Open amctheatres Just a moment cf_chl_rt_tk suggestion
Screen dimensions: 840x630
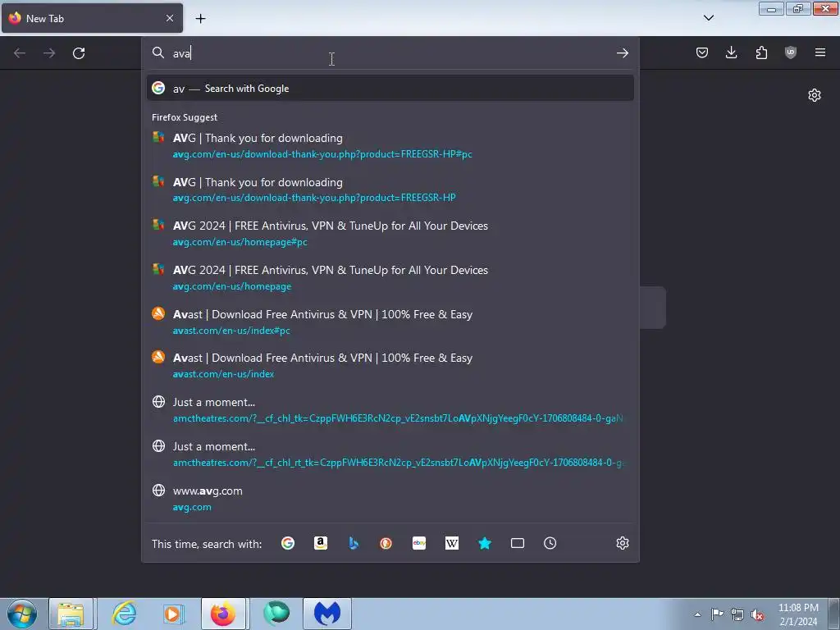(390, 454)
